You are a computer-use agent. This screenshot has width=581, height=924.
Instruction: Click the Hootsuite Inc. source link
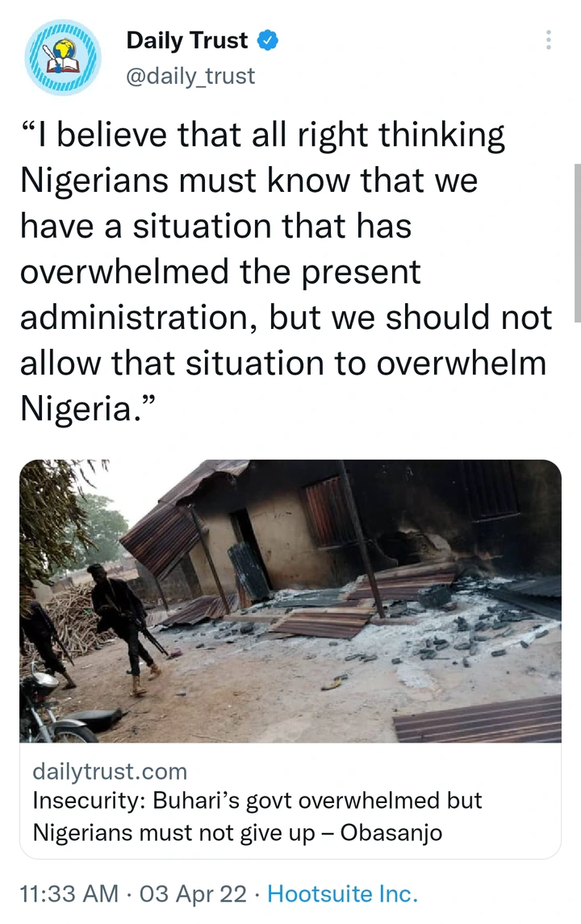(x=343, y=894)
